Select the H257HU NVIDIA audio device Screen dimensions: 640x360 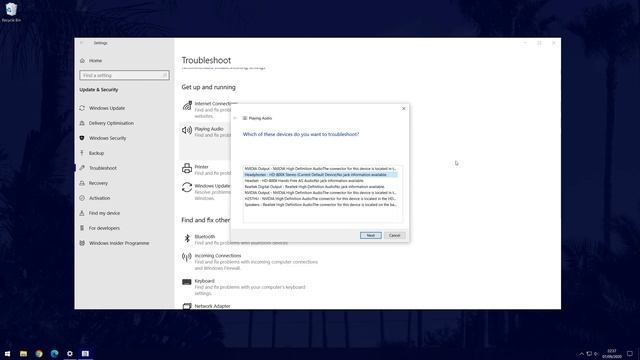pos(320,199)
